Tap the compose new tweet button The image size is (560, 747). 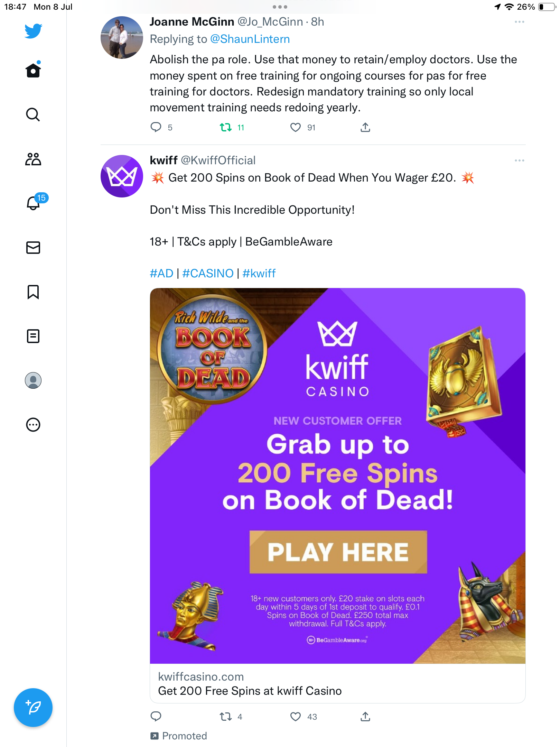33,708
